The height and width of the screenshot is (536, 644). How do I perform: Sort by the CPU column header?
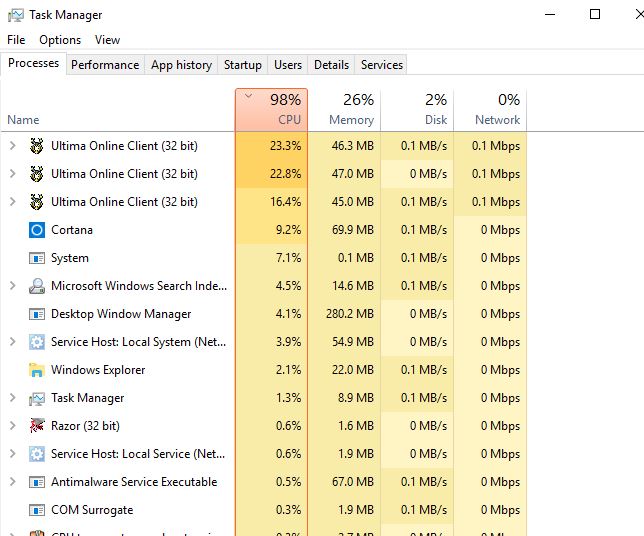271,110
